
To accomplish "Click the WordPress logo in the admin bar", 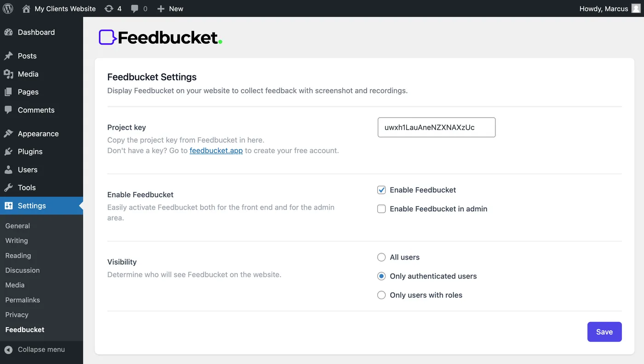I will click(7, 8).
